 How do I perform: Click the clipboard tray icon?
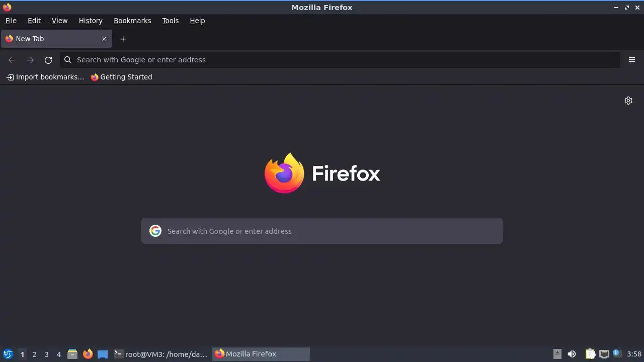coord(590,354)
